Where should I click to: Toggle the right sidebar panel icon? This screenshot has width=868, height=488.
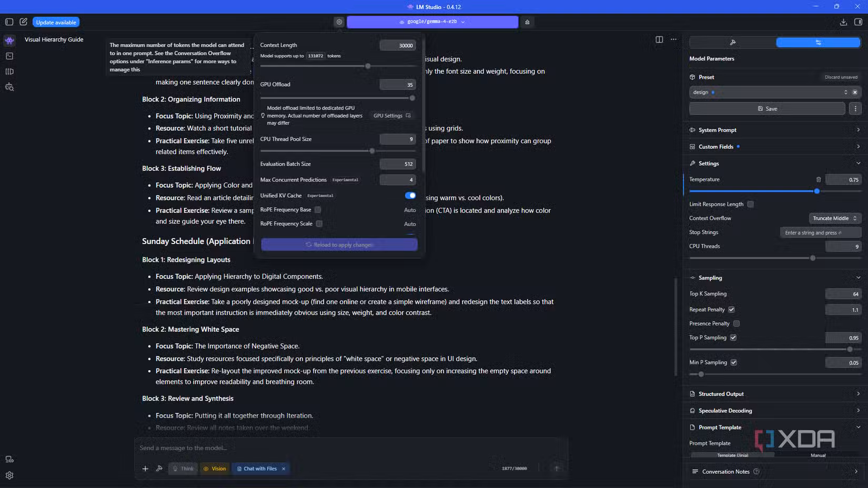pyautogui.click(x=858, y=22)
